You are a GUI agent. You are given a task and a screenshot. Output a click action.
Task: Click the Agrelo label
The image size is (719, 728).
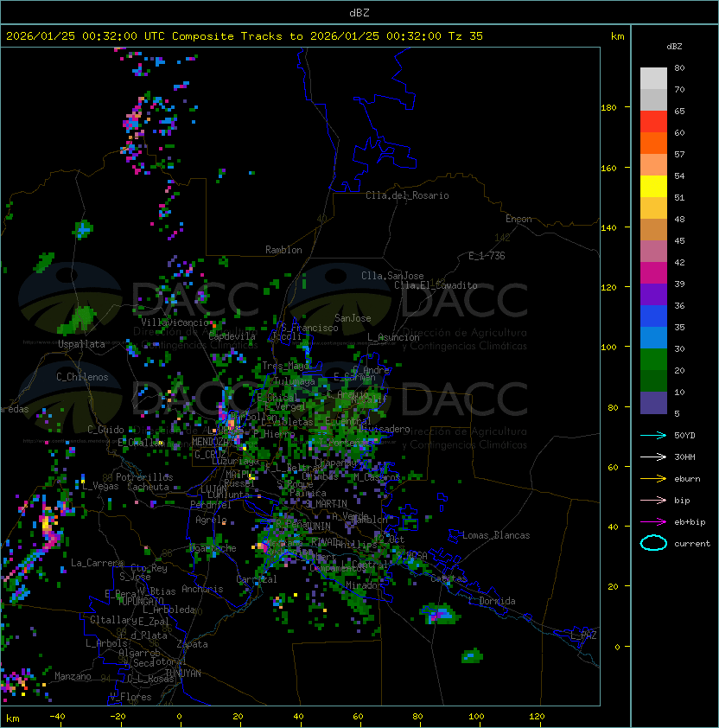pyautogui.click(x=211, y=520)
